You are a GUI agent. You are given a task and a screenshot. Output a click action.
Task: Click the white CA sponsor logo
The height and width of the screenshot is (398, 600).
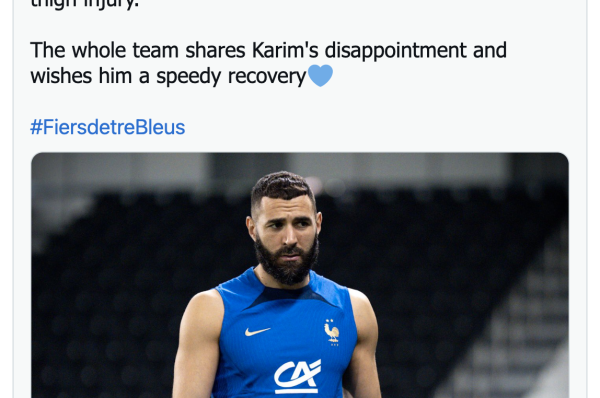297,377
